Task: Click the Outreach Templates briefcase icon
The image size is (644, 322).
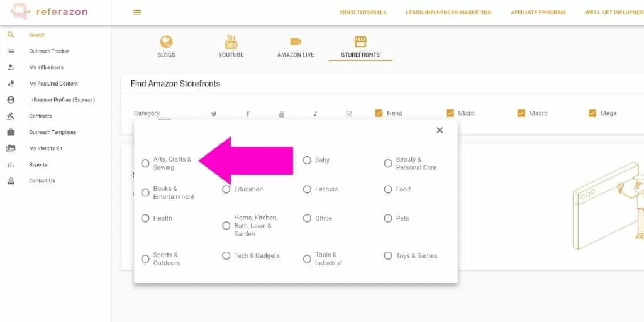Action: point(11,132)
